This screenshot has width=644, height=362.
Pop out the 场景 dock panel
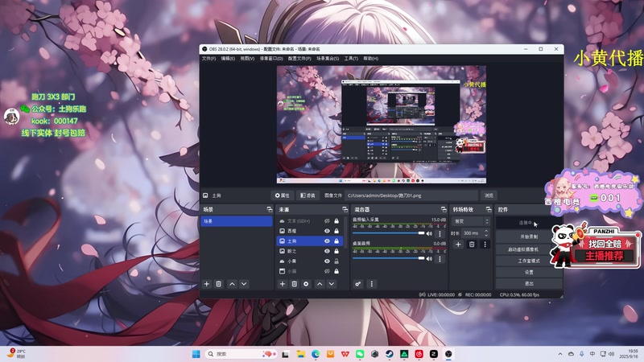270,209
